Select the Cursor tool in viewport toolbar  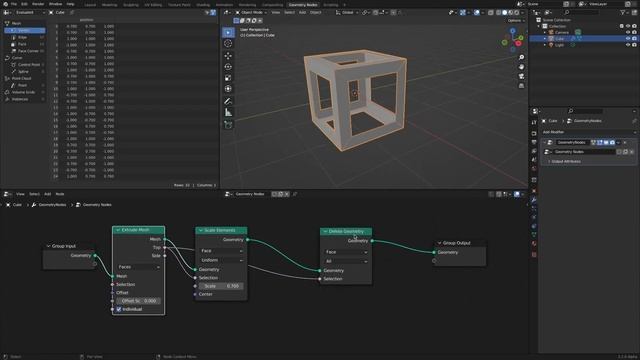(x=228, y=43)
